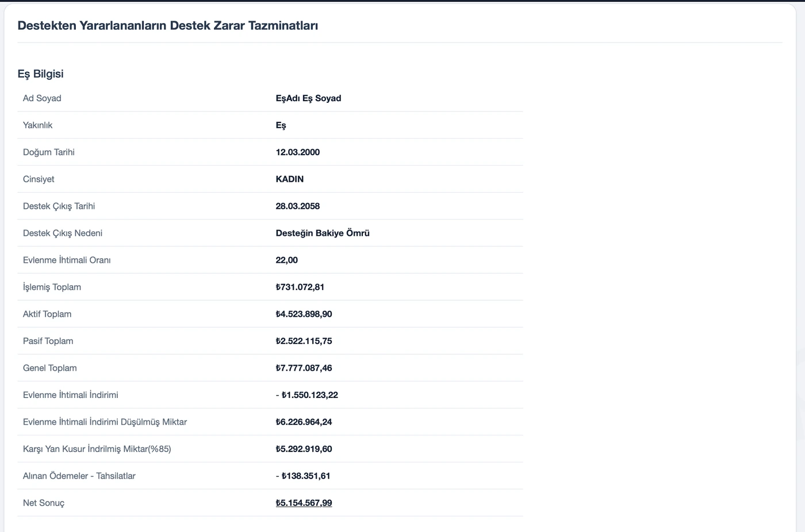The height and width of the screenshot is (532, 805).
Task: Click the amount ₺731.072,81
Action: coord(300,288)
